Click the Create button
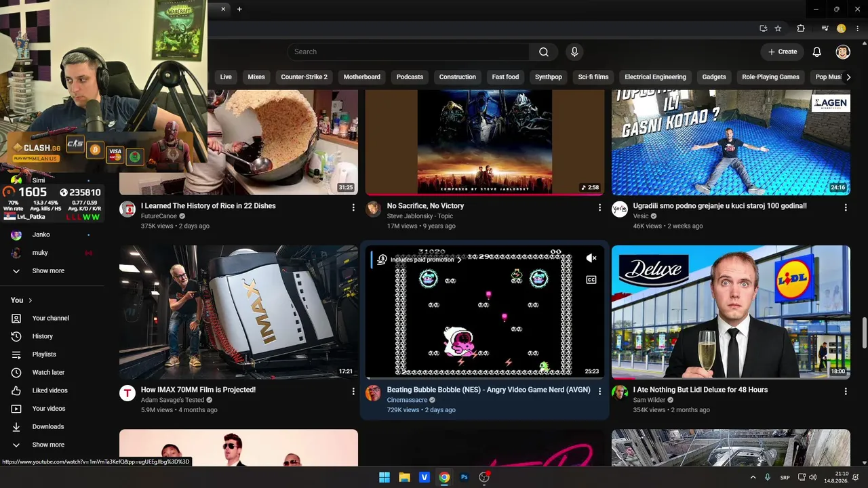Image resolution: width=868 pixels, height=488 pixels. coord(782,52)
